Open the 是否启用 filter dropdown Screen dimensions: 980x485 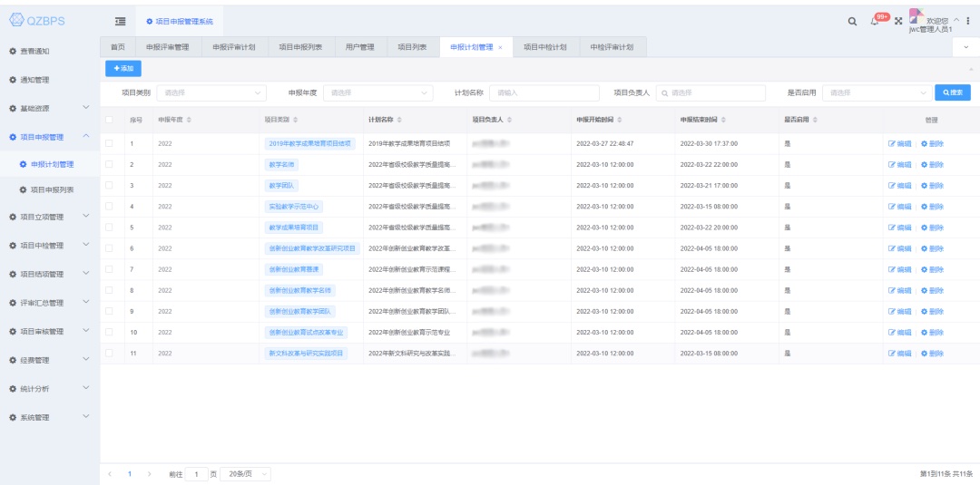coord(877,92)
